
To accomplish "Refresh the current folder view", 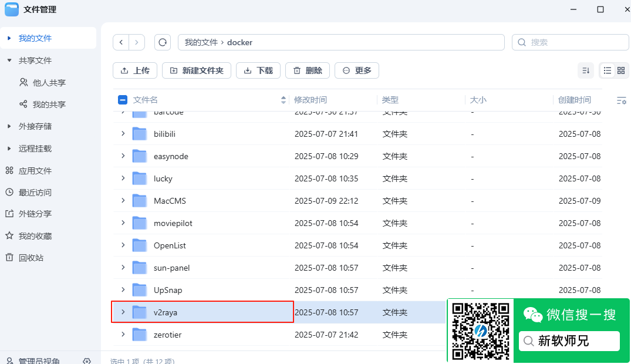I will pos(163,42).
